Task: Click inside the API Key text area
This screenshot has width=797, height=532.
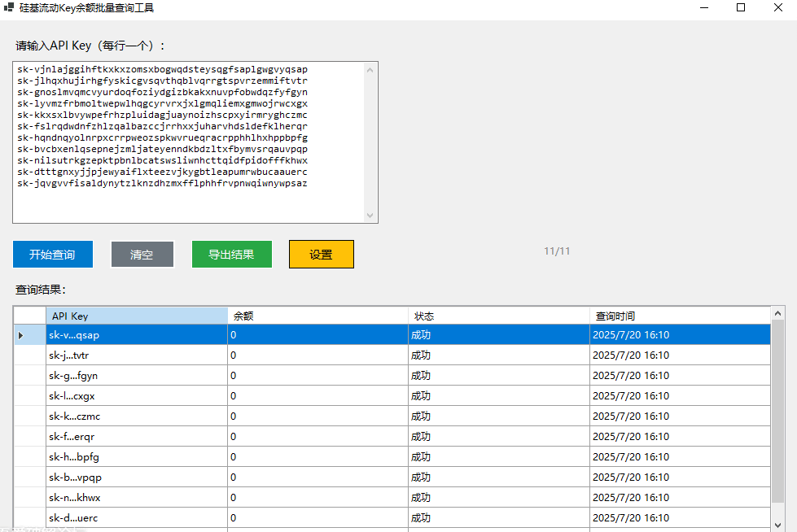Action: click(x=187, y=203)
